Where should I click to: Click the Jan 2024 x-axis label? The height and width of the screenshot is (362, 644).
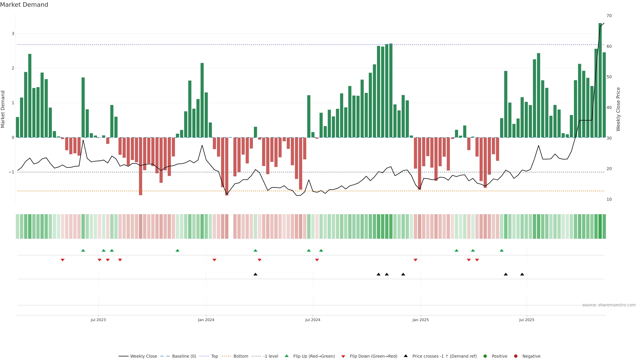(x=206, y=320)
